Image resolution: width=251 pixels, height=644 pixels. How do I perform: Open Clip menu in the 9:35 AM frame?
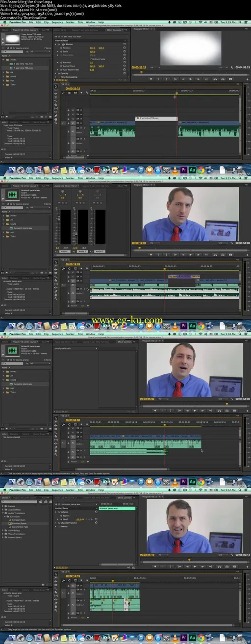[46, 178]
